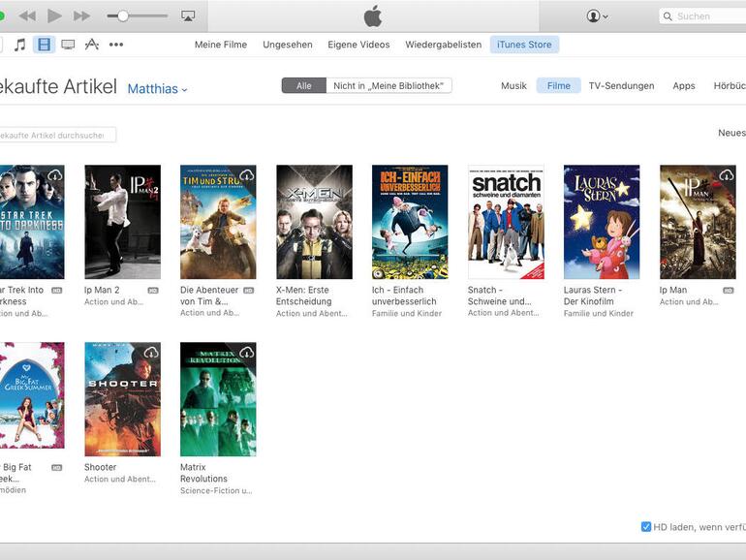Click the Snatch - Schweine und... title
Viewport: 746px width, 560px height.
coord(500,296)
